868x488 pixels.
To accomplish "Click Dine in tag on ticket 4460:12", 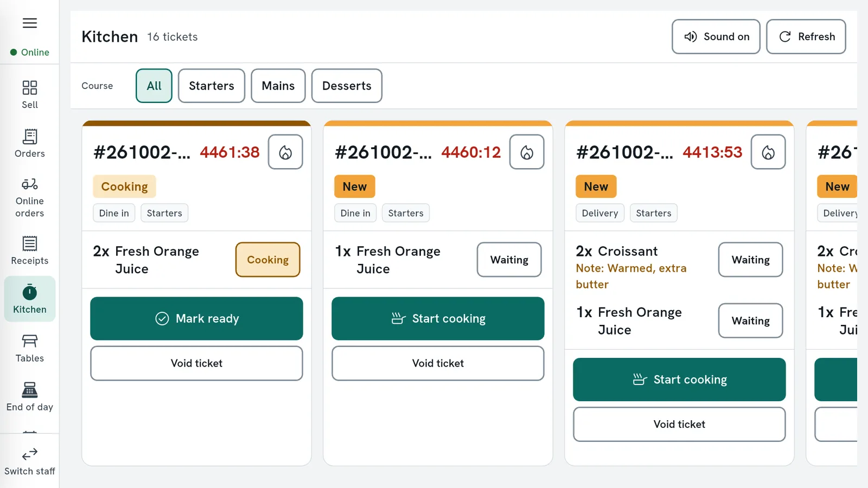I will point(355,213).
